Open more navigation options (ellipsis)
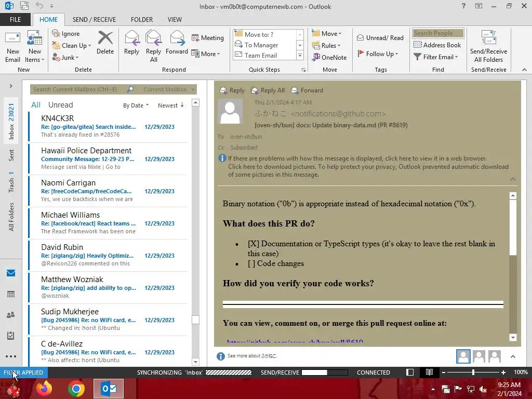 point(11,356)
